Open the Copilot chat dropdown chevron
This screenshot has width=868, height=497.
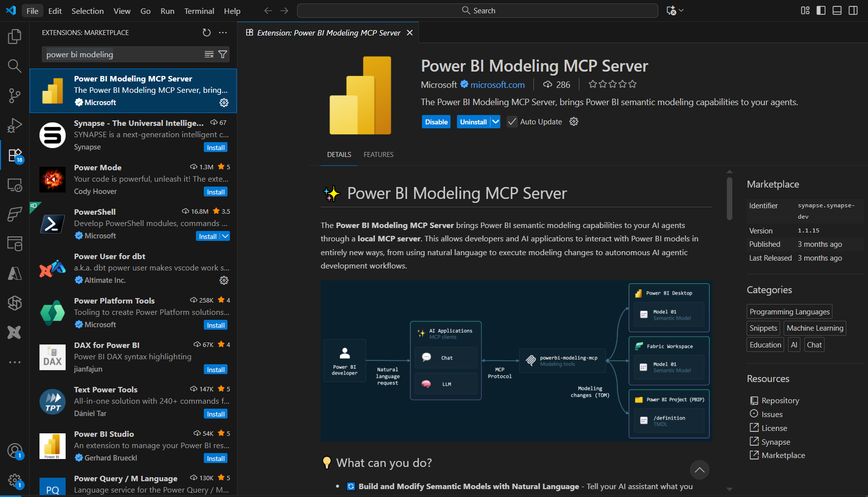[681, 10]
